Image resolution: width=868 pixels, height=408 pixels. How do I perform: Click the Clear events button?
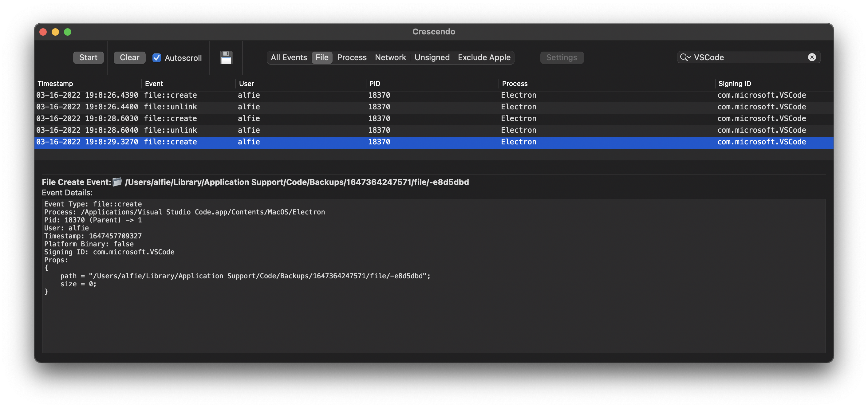[x=129, y=57]
